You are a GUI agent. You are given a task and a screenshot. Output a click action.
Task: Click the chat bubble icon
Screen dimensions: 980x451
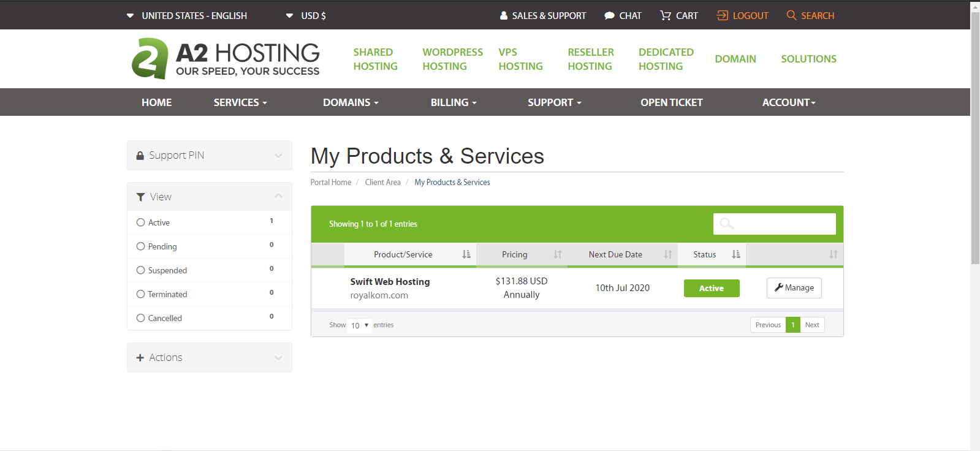click(x=609, y=16)
